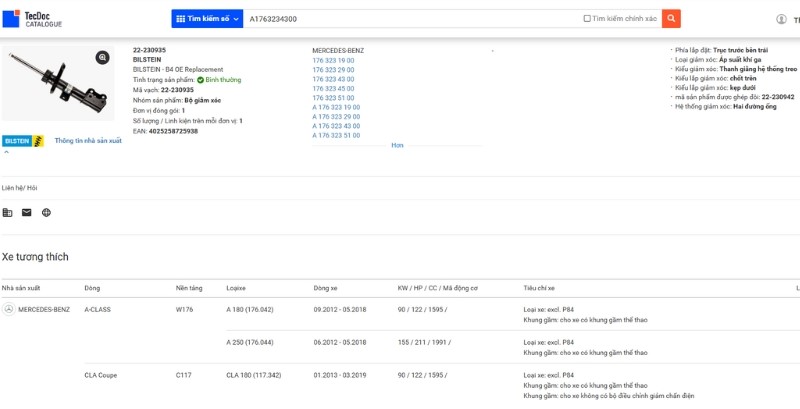Screen dimensions: 800x409
Task: Click the company address building icon
Action: click(x=7, y=213)
